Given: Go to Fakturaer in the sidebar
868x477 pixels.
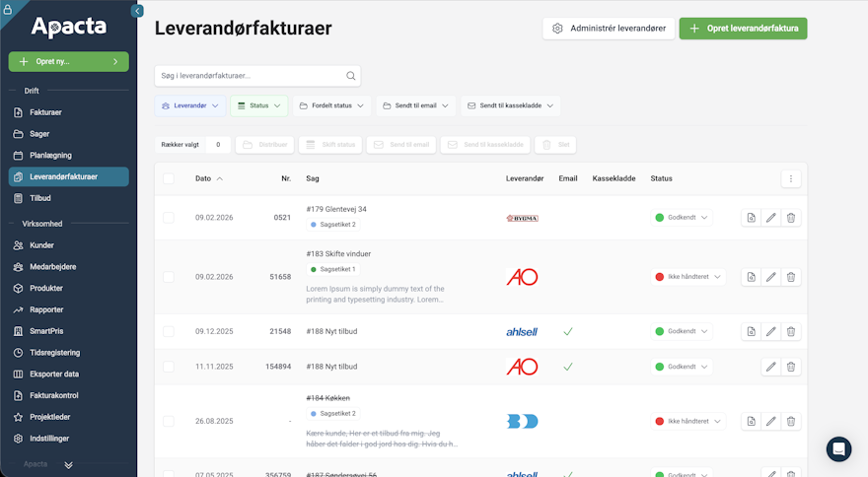Looking at the screenshot, I should [46, 112].
